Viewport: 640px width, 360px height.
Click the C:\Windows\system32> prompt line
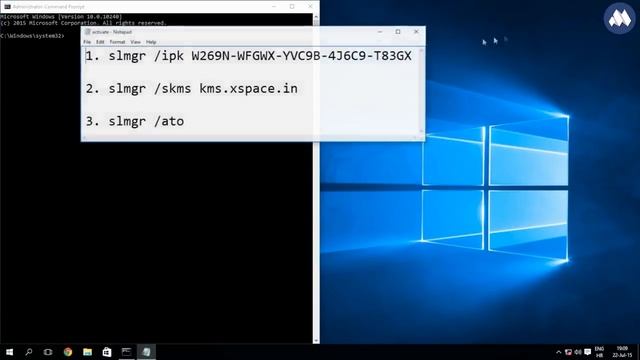click(x=32, y=36)
